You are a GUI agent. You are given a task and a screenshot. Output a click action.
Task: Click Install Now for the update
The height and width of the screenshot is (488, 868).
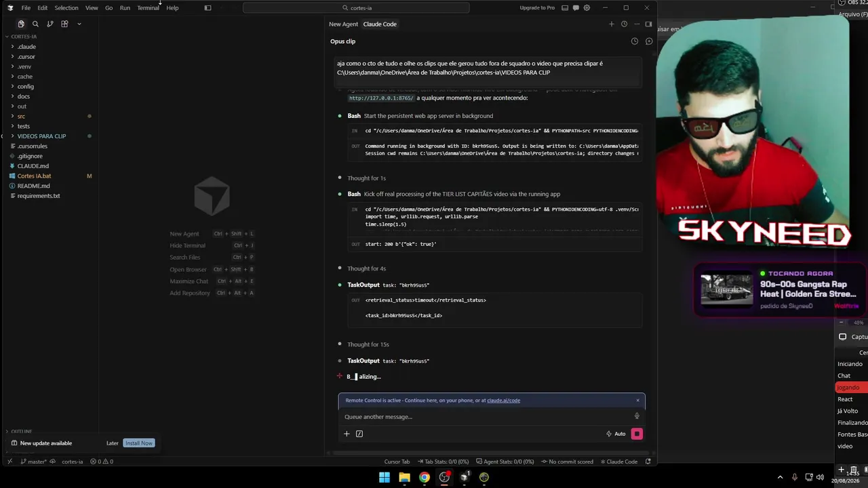(139, 443)
